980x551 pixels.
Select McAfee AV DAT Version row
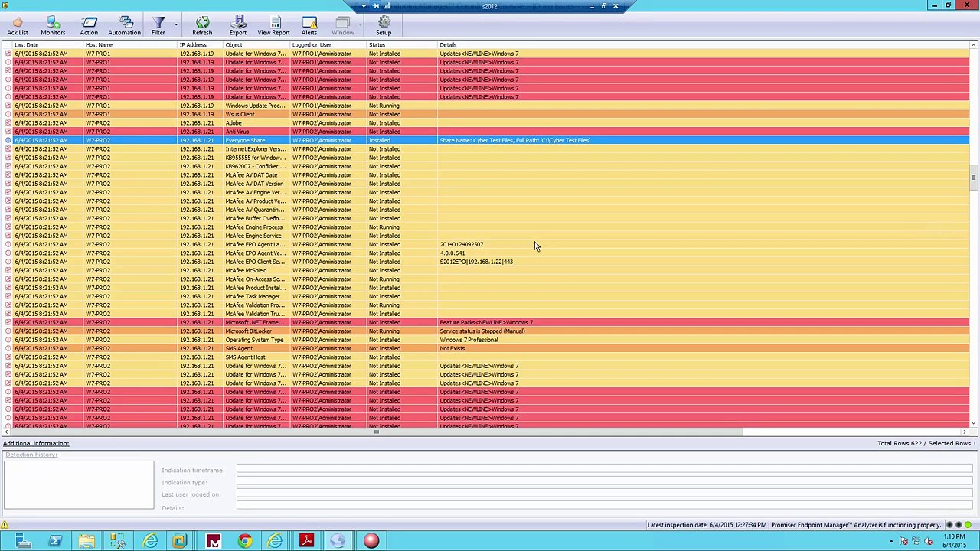click(x=487, y=184)
